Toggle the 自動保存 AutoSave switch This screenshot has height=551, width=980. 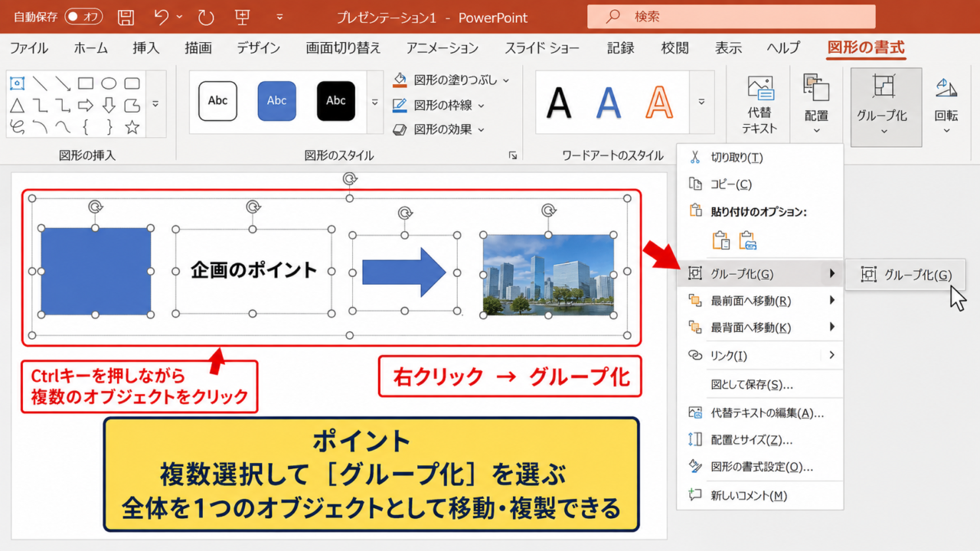pyautogui.click(x=84, y=16)
